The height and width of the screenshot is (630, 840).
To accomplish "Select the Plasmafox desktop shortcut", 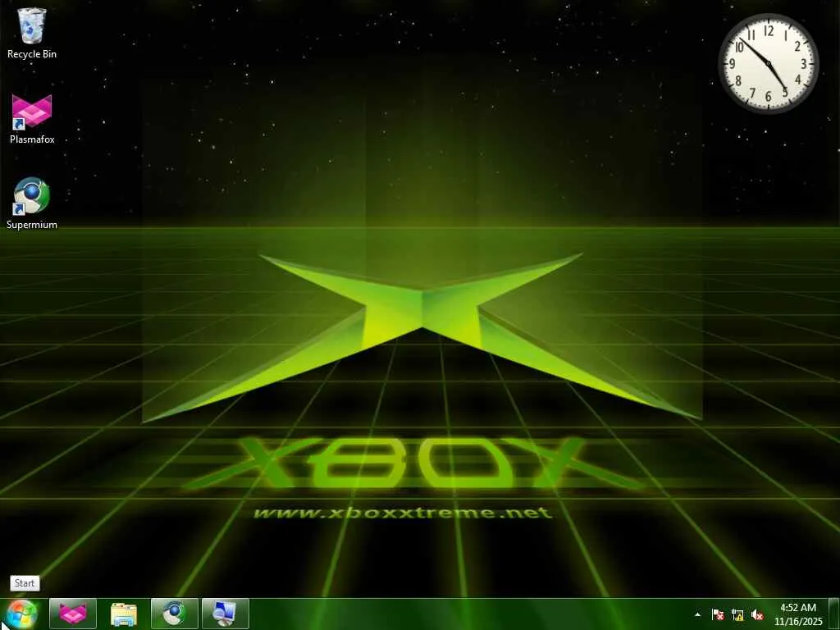I will pyautogui.click(x=32, y=119).
